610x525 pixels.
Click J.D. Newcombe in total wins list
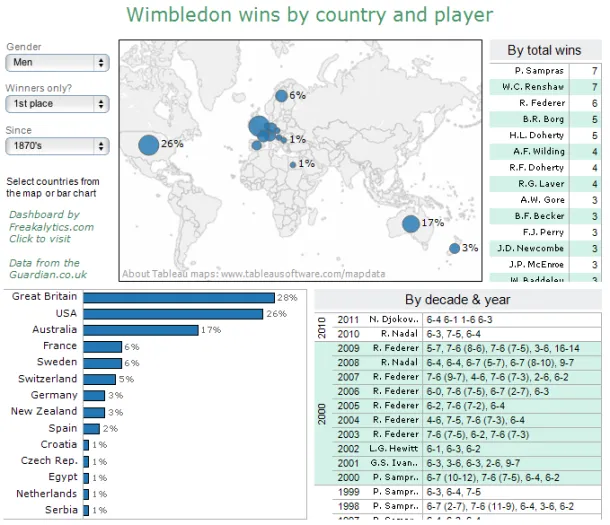point(531,248)
